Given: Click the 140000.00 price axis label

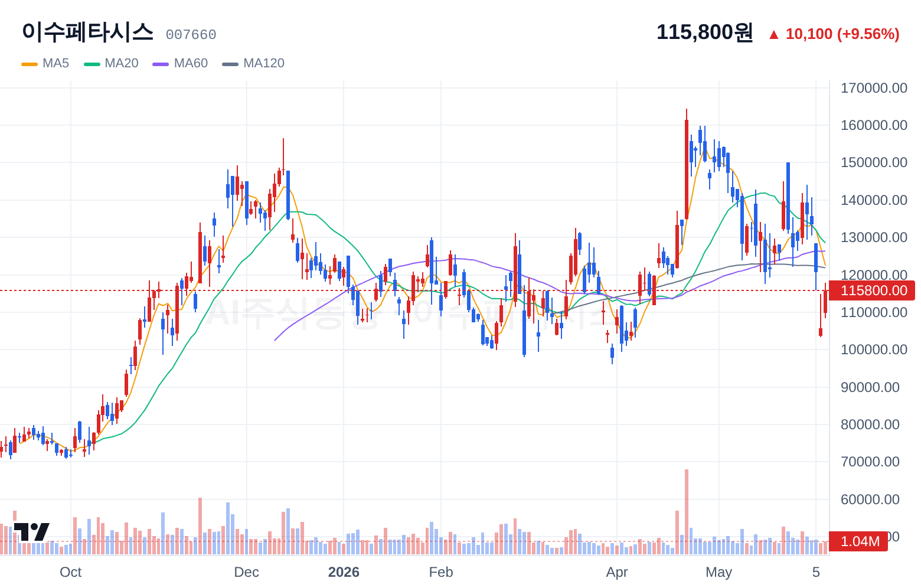Looking at the screenshot, I should (x=874, y=200).
